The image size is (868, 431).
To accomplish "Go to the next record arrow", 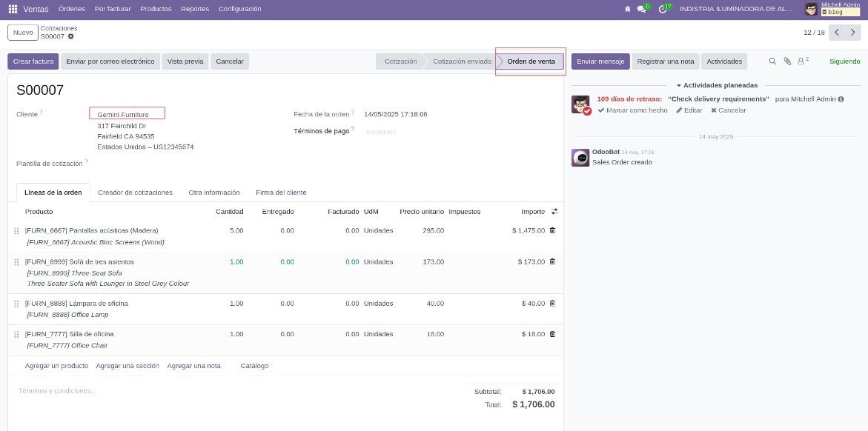I will coord(853,33).
